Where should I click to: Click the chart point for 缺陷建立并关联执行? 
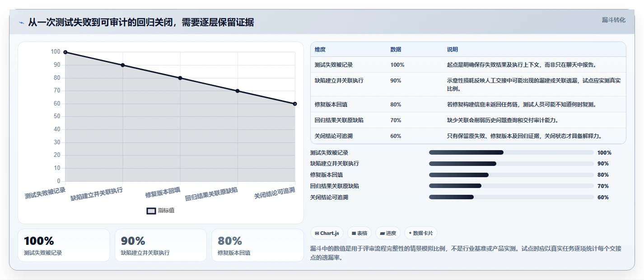[x=123, y=65]
